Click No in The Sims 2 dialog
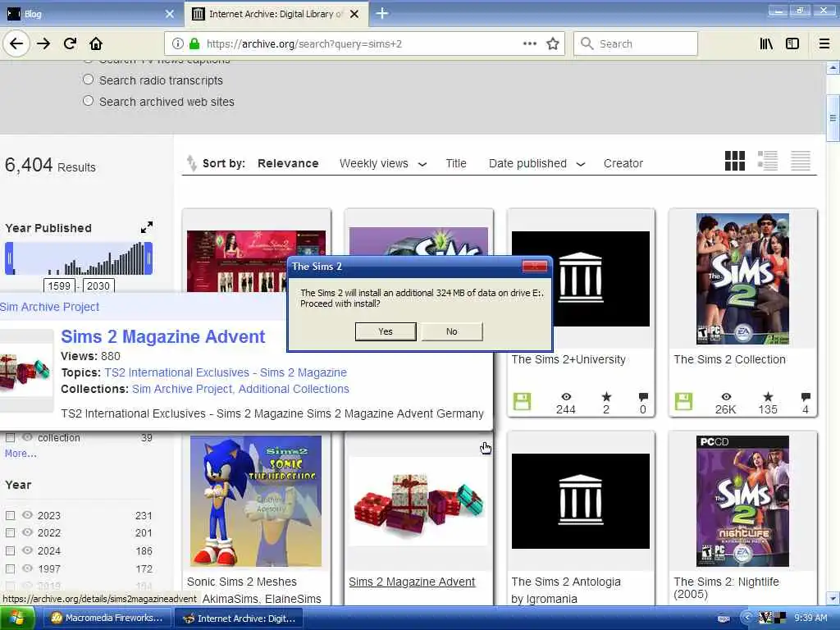This screenshot has width=840, height=630. 452,331
